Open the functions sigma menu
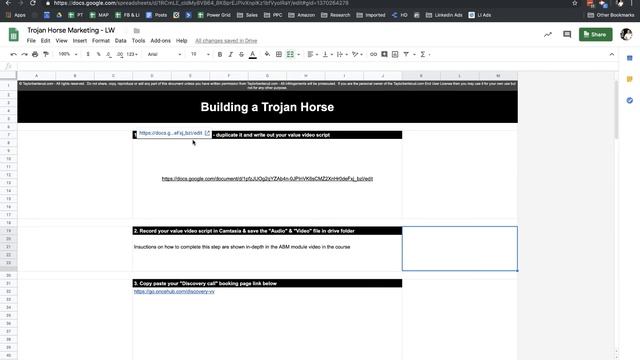 click(423, 54)
